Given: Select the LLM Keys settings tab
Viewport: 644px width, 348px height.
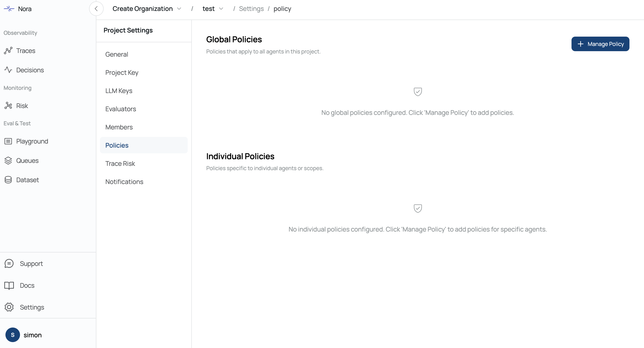Looking at the screenshot, I should pos(119,91).
